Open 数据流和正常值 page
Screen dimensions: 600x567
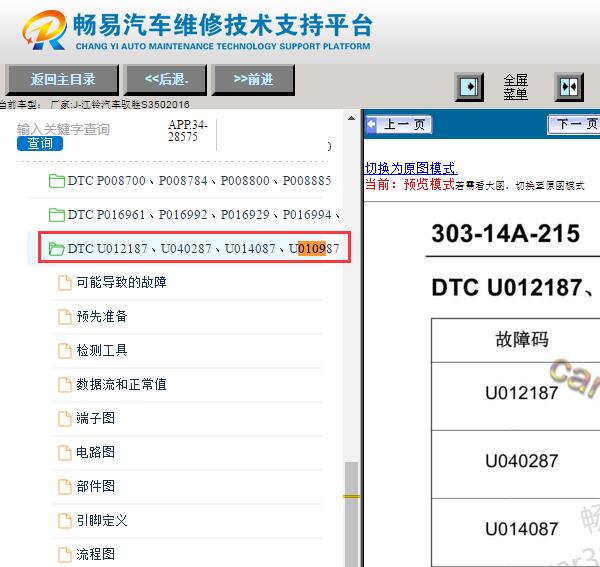121,385
